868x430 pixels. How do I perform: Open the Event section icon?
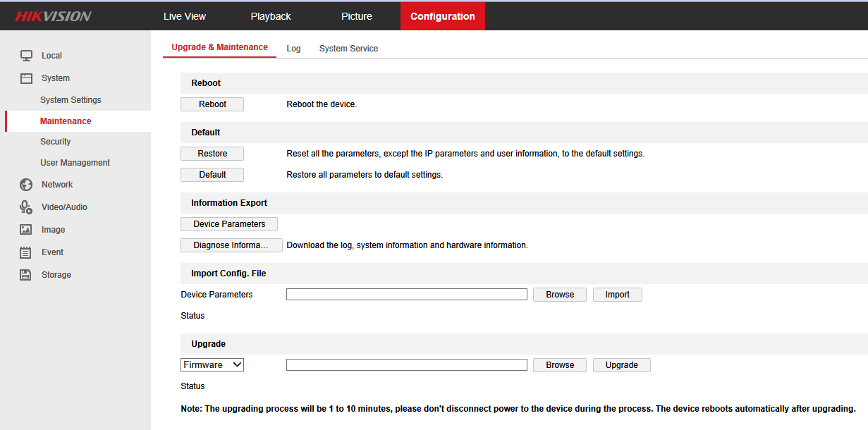click(x=26, y=252)
